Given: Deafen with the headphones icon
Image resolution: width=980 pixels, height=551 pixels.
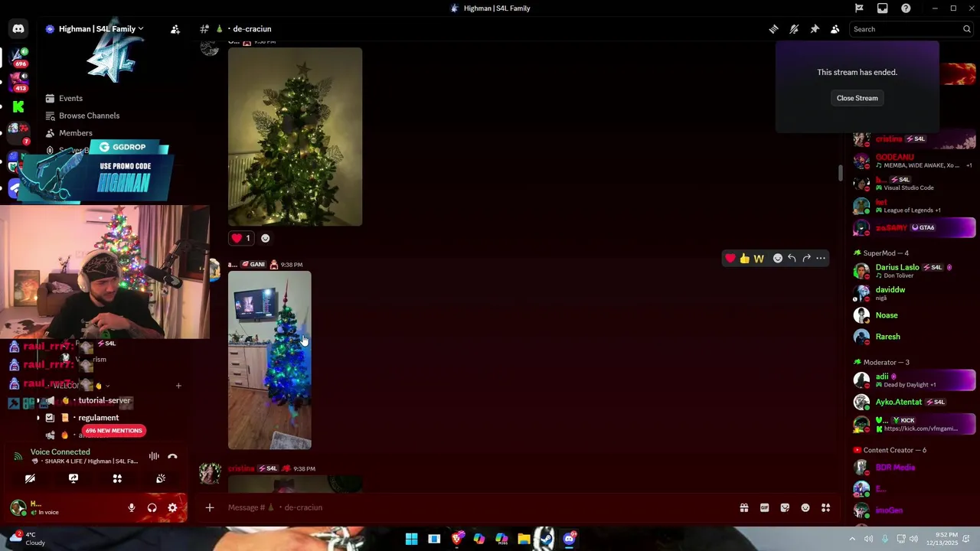Looking at the screenshot, I should (152, 507).
